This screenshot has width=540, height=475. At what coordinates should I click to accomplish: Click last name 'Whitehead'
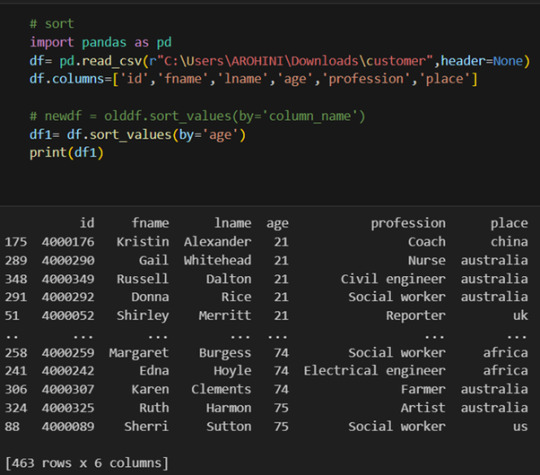(x=218, y=260)
